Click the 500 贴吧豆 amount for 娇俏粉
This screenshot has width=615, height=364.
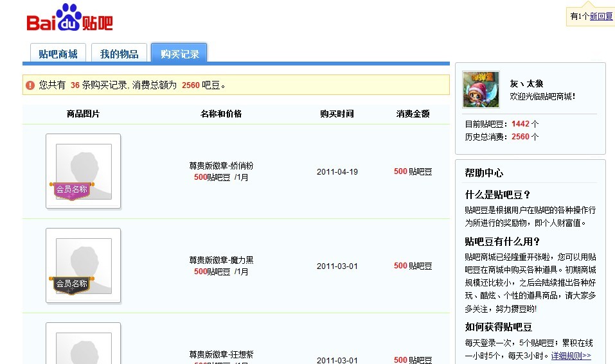click(413, 171)
